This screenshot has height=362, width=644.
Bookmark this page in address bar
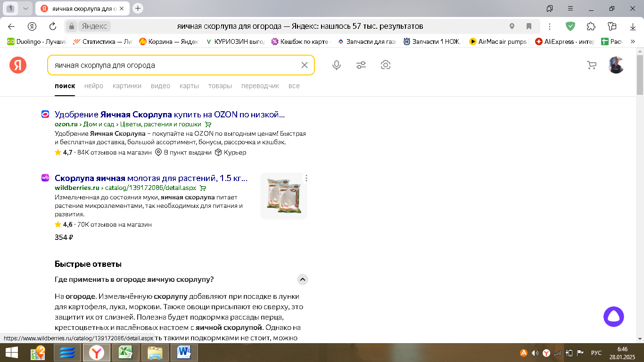pos(529,26)
